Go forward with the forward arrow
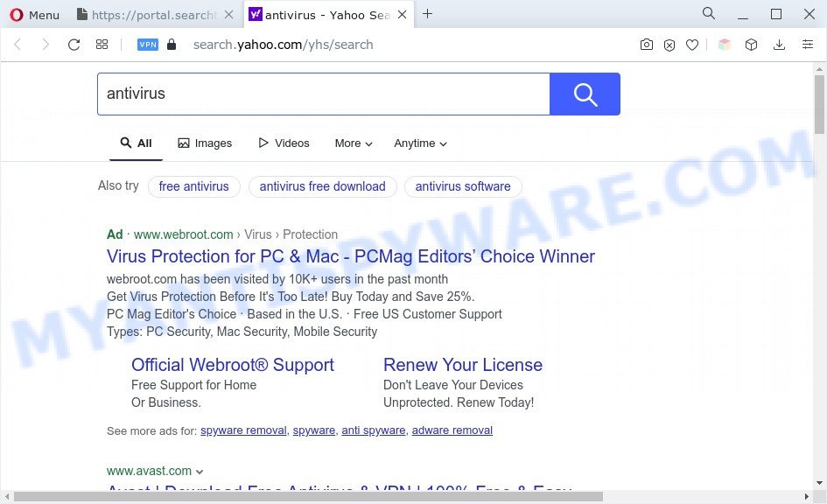The height and width of the screenshot is (504, 827). tap(46, 45)
